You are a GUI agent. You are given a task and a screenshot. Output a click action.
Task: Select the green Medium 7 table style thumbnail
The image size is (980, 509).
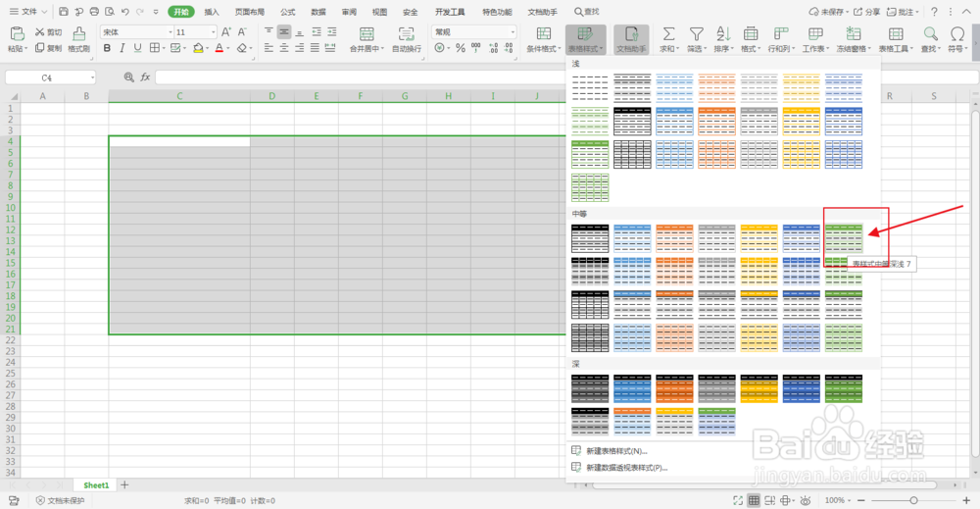click(843, 238)
